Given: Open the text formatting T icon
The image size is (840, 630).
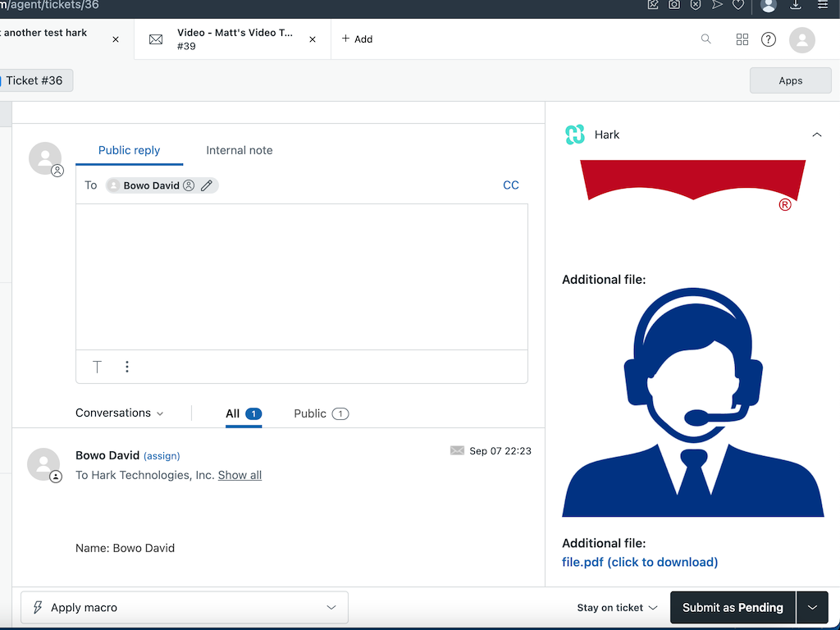Looking at the screenshot, I should pos(97,367).
